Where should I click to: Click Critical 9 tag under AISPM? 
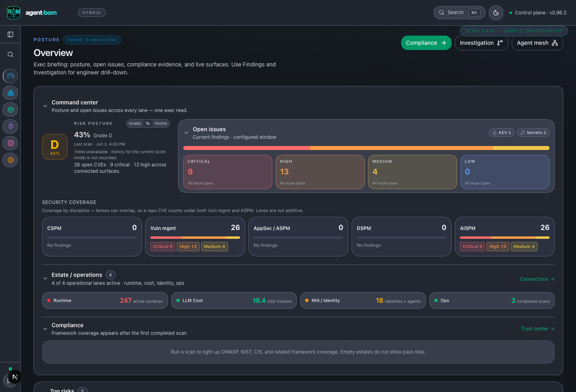click(x=472, y=246)
